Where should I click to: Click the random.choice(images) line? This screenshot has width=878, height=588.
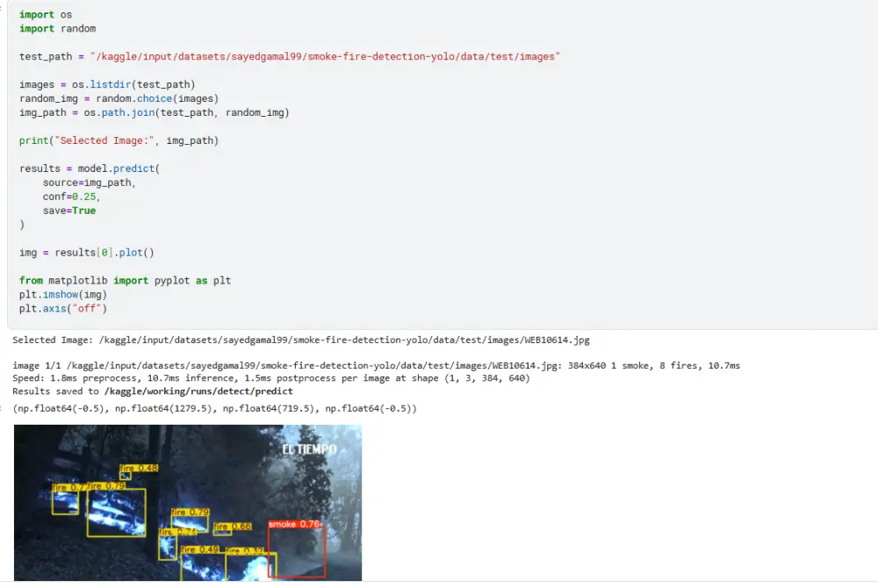pyautogui.click(x=119, y=98)
